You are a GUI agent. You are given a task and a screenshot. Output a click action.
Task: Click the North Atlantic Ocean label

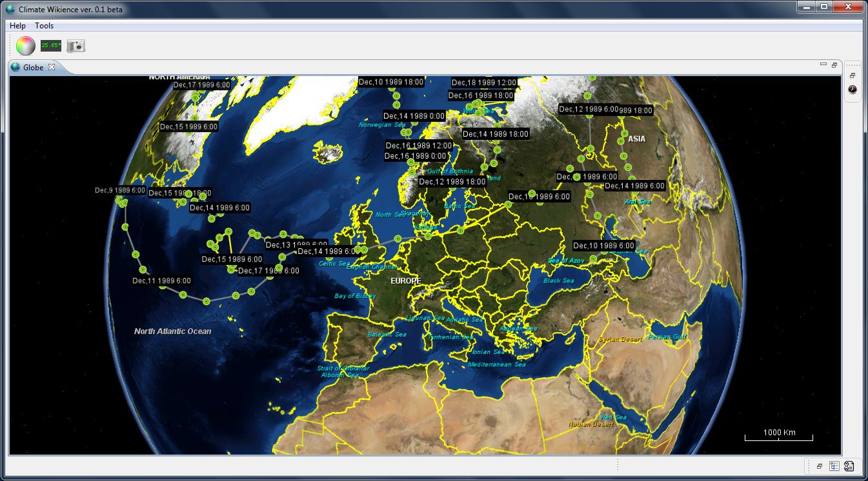173,331
